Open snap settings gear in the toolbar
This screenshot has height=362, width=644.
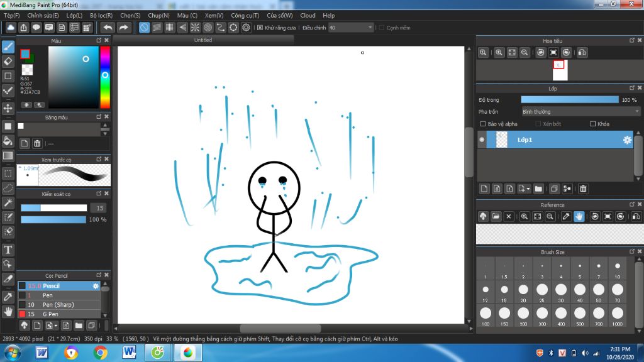point(246,28)
